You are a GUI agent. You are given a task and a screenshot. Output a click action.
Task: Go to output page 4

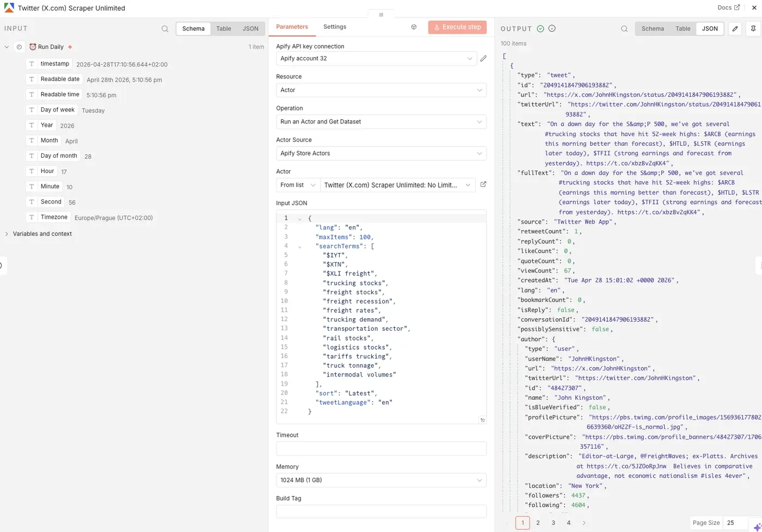pyautogui.click(x=569, y=523)
